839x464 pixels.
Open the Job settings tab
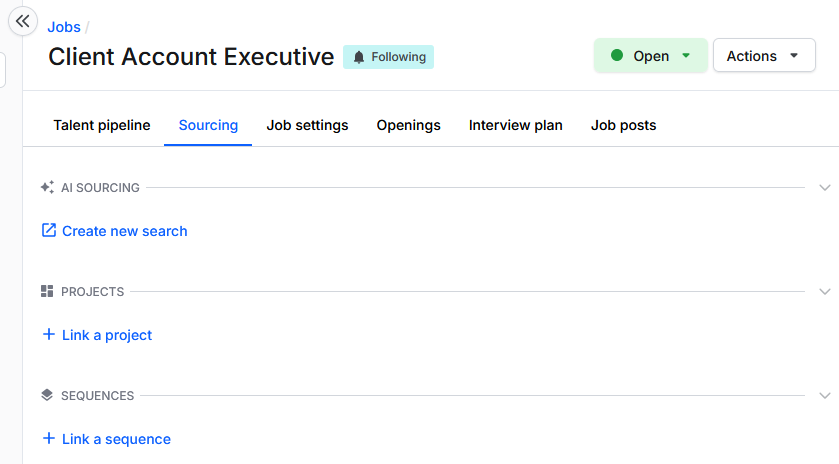pyautogui.click(x=307, y=125)
